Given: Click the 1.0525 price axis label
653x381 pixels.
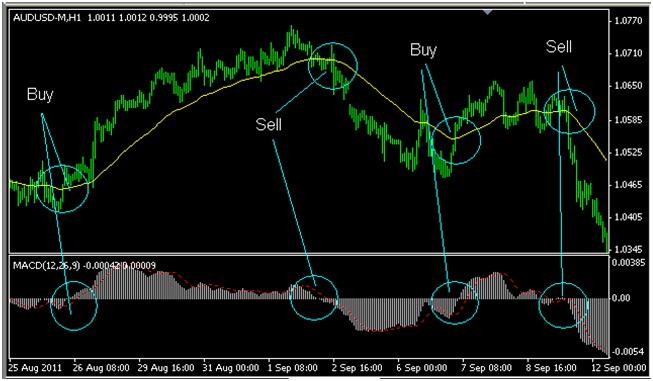Looking at the screenshot, I should pyautogui.click(x=628, y=152).
